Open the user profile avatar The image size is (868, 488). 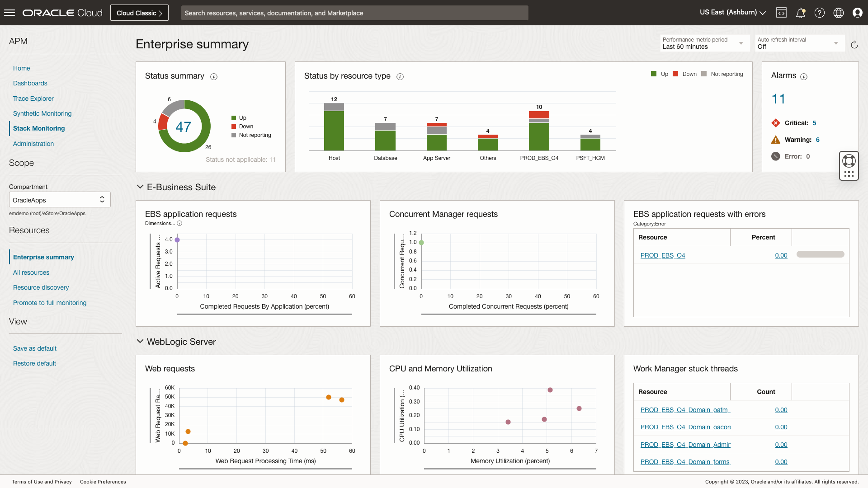(x=858, y=13)
